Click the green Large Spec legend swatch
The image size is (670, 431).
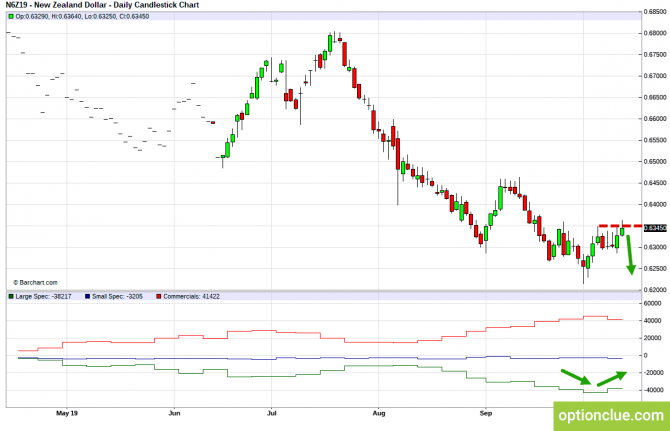pos(9,297)
